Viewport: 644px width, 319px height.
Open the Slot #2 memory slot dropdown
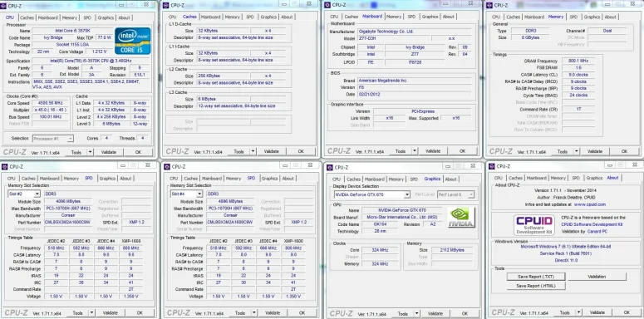tap(18, 194)
